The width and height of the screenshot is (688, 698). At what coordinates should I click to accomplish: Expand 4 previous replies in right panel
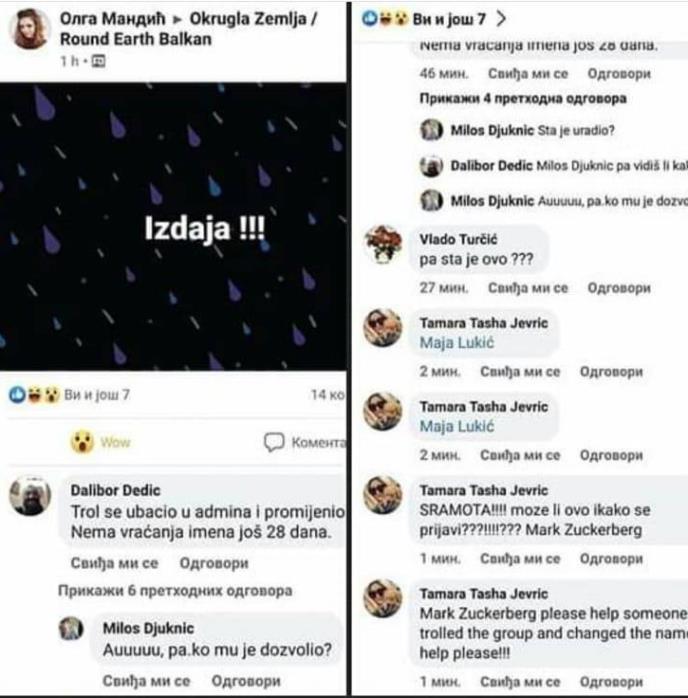click(x=522, y=99)
